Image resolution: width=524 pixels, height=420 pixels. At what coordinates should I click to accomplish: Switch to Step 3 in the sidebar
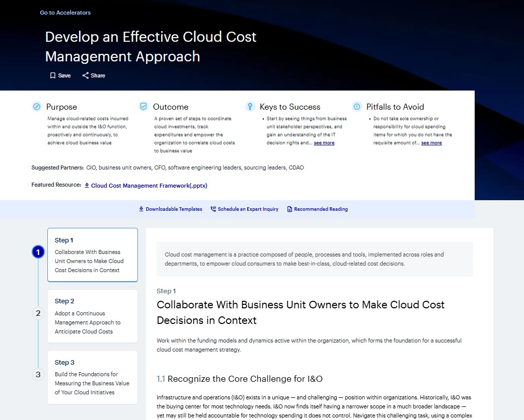pyautogui.click(x=92, y=377)
